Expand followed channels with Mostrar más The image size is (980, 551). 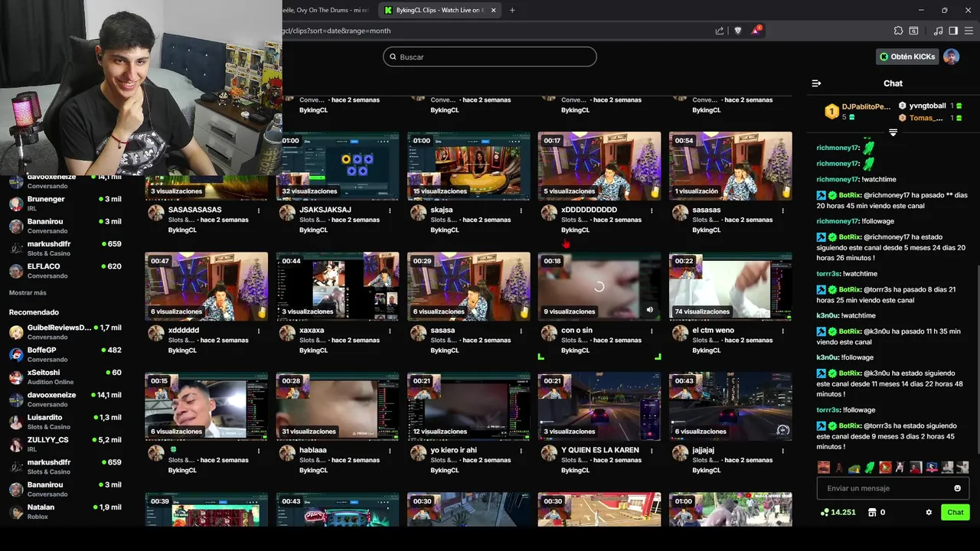28,293
